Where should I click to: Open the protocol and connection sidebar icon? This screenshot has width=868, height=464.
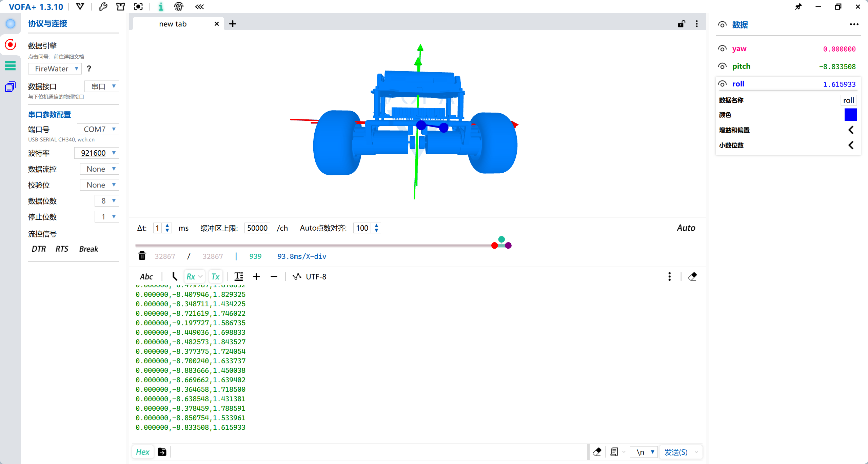[11, 44]
